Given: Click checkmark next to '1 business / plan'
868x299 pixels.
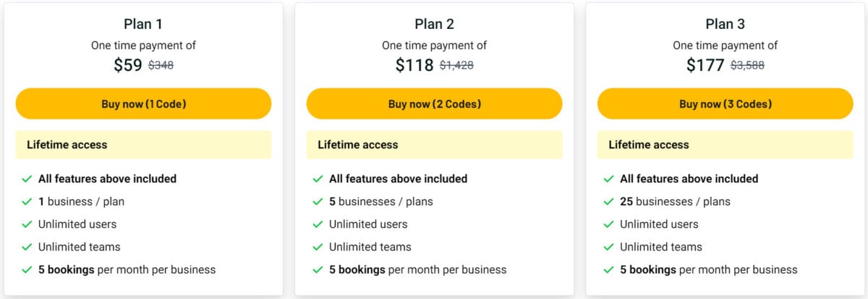Looking at the screenshot, I should [x=27, y=201].
